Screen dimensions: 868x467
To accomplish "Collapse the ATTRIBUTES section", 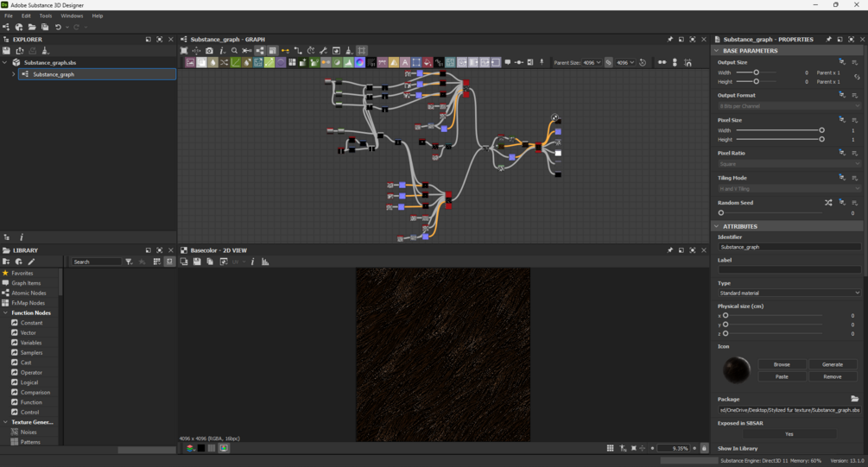I will [716, 226].
